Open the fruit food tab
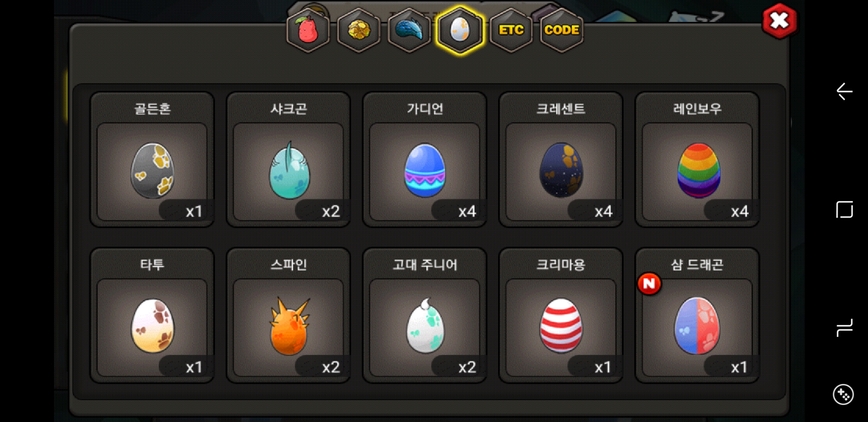This screenshot has width=868, height=422. tap(308, 30)
